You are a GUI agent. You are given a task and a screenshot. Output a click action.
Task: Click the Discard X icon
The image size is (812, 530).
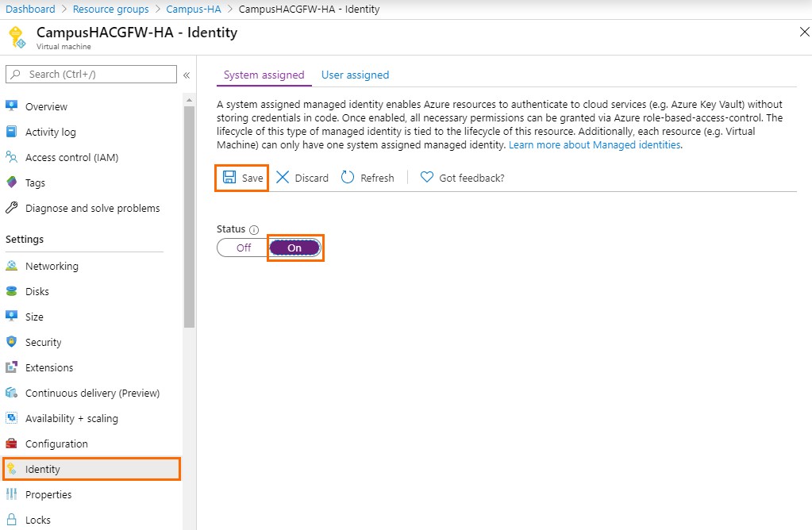coord(283,178)
